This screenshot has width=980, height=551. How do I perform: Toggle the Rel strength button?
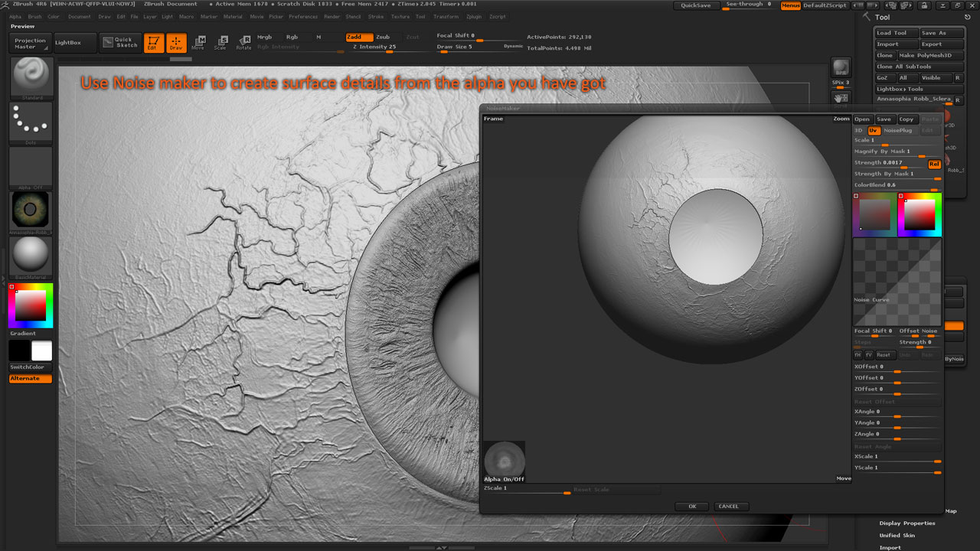tap(934, 164)
